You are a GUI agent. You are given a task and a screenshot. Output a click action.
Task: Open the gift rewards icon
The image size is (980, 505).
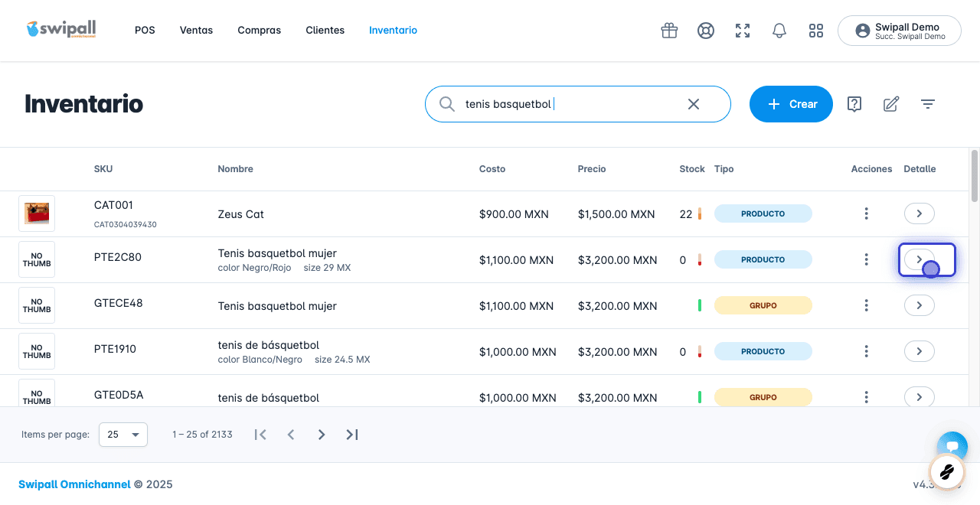point(669,31)
